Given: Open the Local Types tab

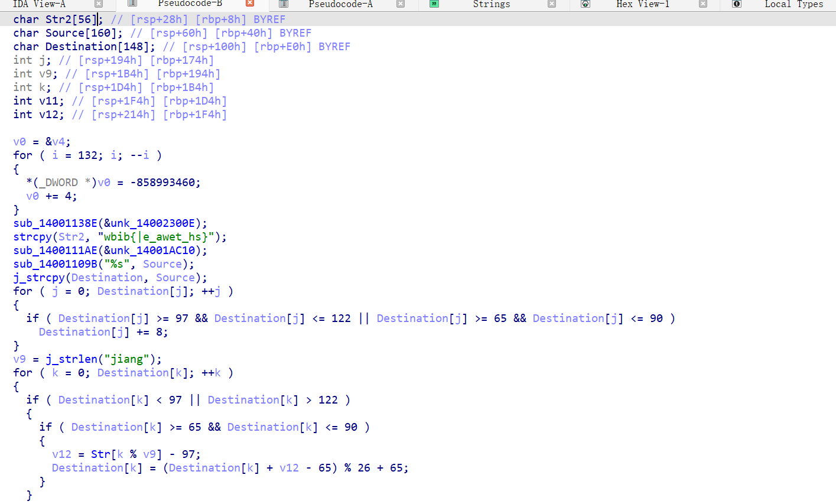Looking at the screenshot, I should tap(794, 4).
